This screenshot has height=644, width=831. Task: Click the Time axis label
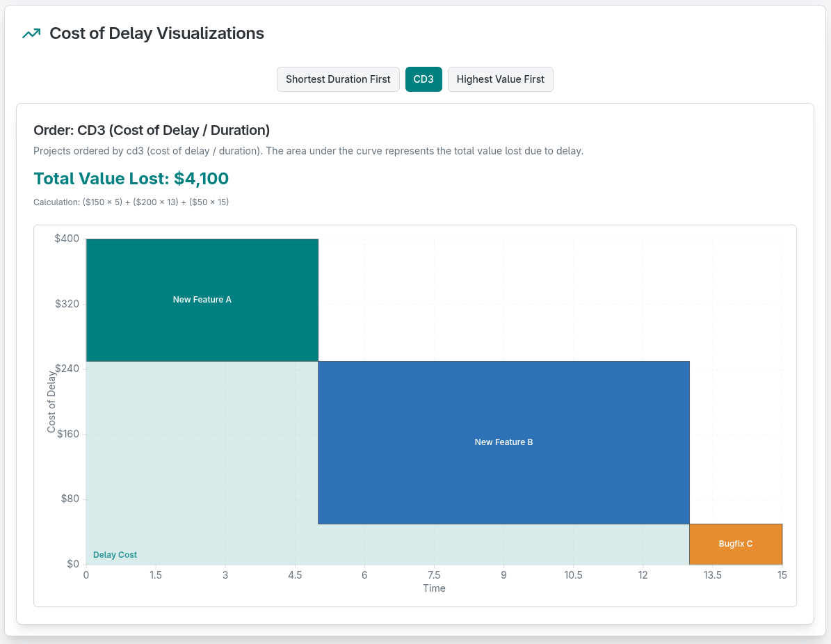point(434,588)
